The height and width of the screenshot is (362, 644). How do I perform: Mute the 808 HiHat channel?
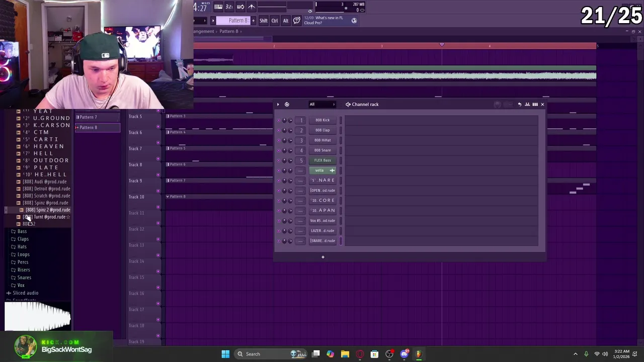click(x=279, y=140)
